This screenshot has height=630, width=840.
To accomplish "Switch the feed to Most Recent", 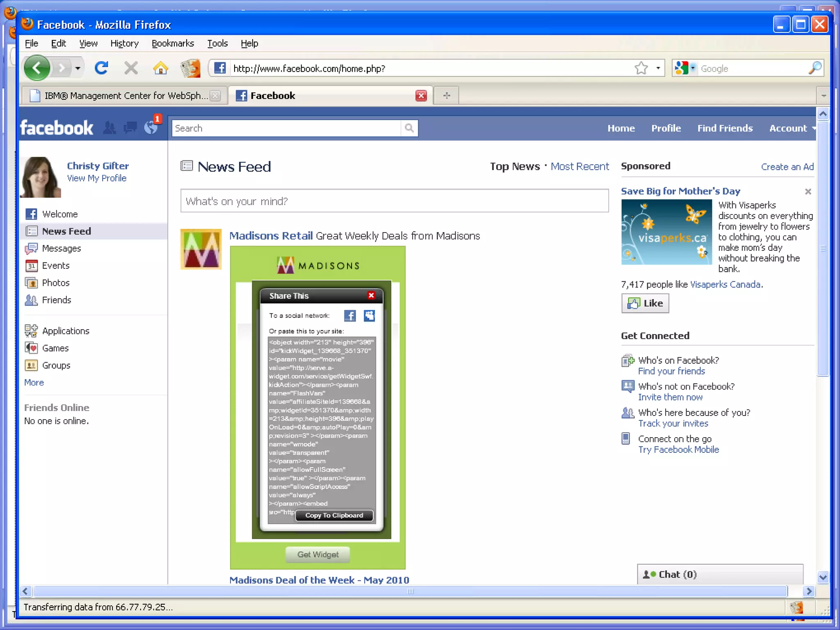I will 579,167.
